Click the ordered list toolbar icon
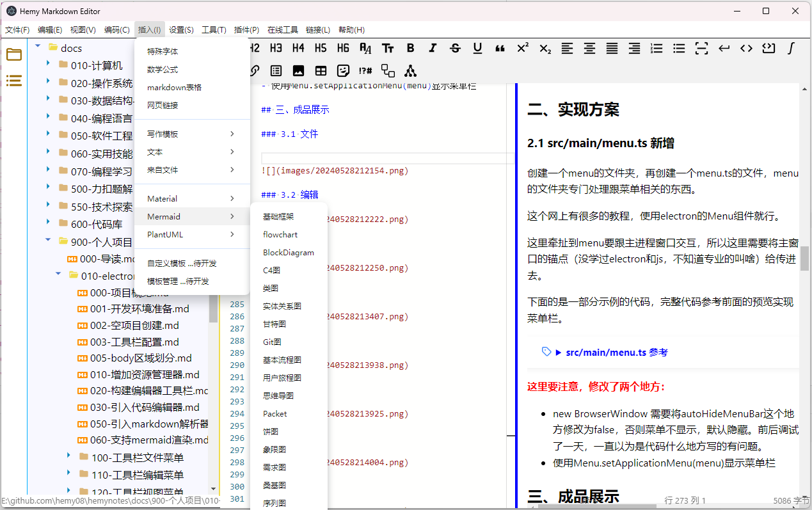The height and width of the screenshot is (510, 812). pos(657,48)
